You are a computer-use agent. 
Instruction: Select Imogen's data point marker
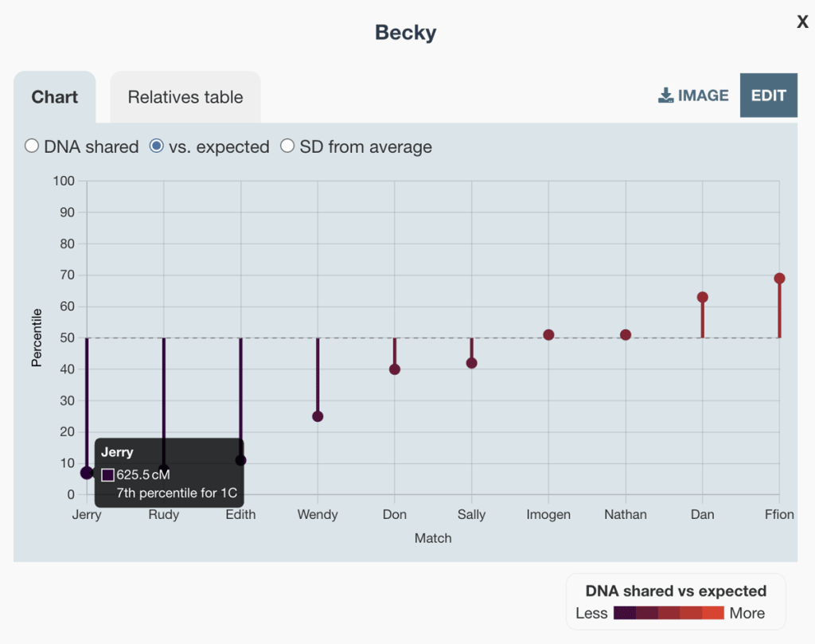[548, 335]
